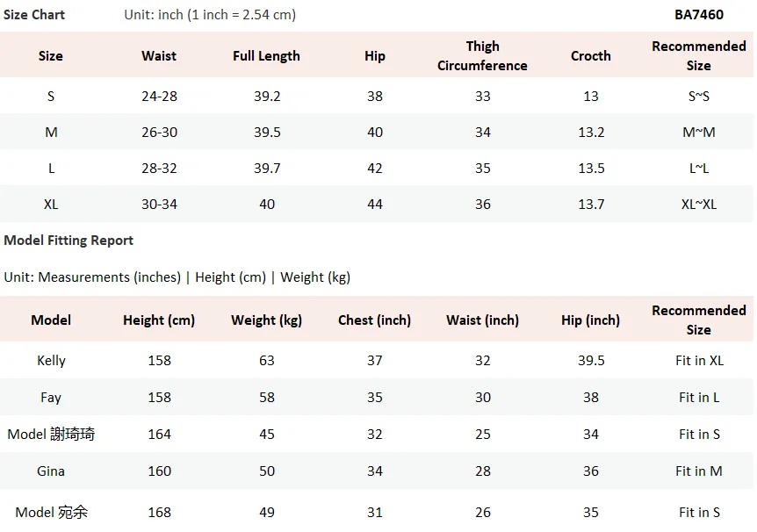The height and width of the screenshot is (532, 757).
Task: Click waist value 26-30 for size M
Action: point(159,133)
